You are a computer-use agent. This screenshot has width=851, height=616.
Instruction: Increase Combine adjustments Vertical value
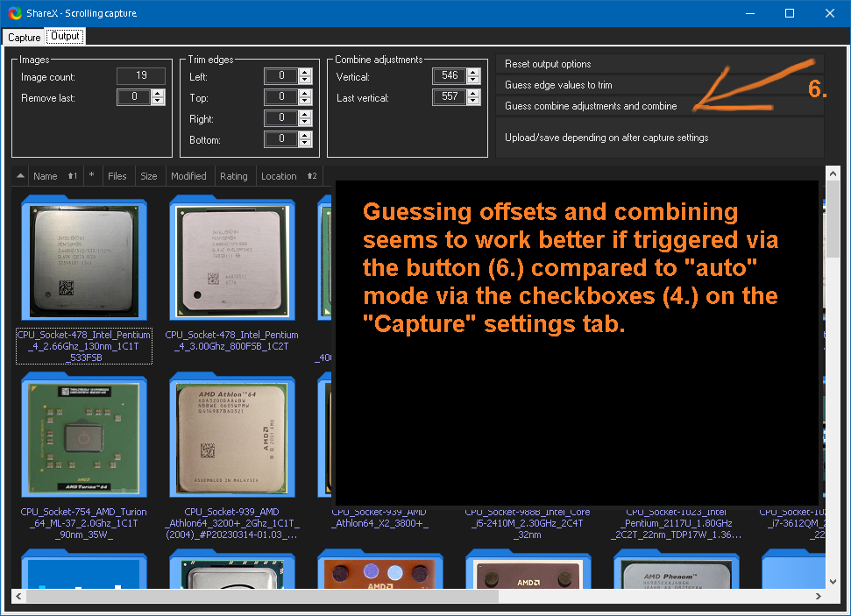tap(474, 72)
